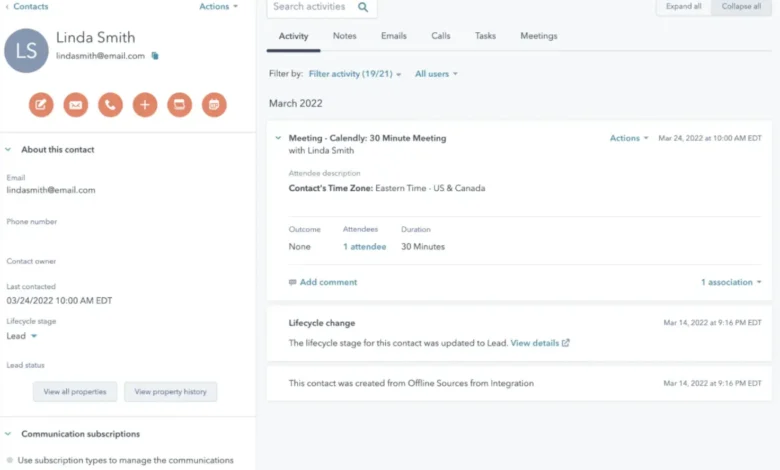Click the Search activities input field

[x=310, y=7]
